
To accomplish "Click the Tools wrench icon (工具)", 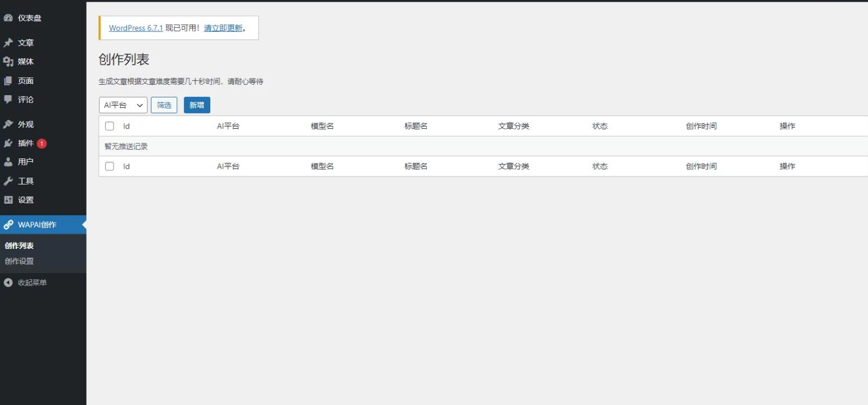I will click(8, 181).
